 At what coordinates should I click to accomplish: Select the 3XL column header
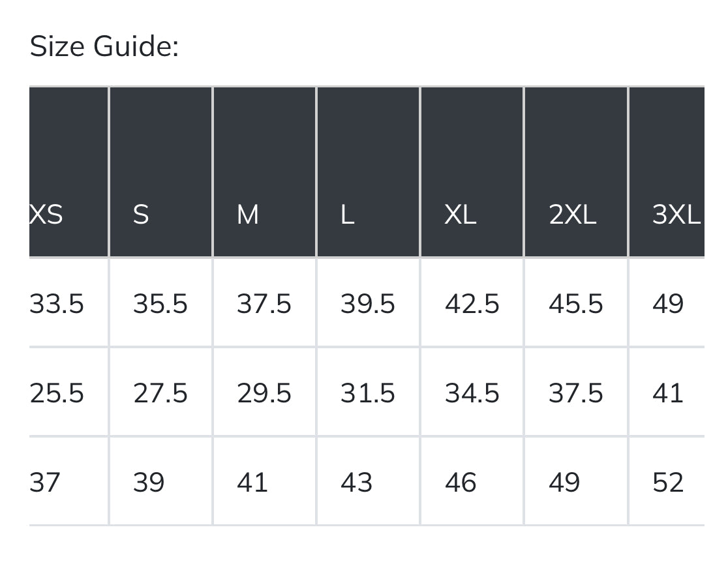click(x=676, y=214)
